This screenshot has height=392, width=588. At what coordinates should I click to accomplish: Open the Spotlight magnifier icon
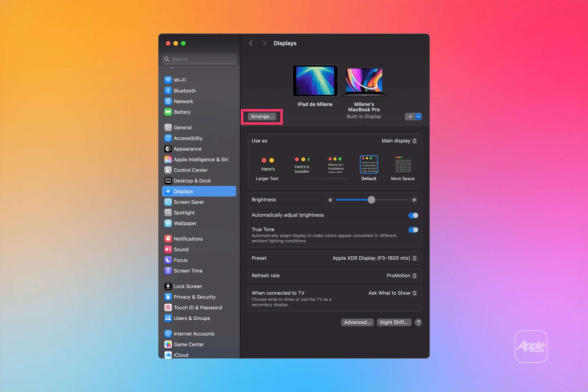coord(168,213)
